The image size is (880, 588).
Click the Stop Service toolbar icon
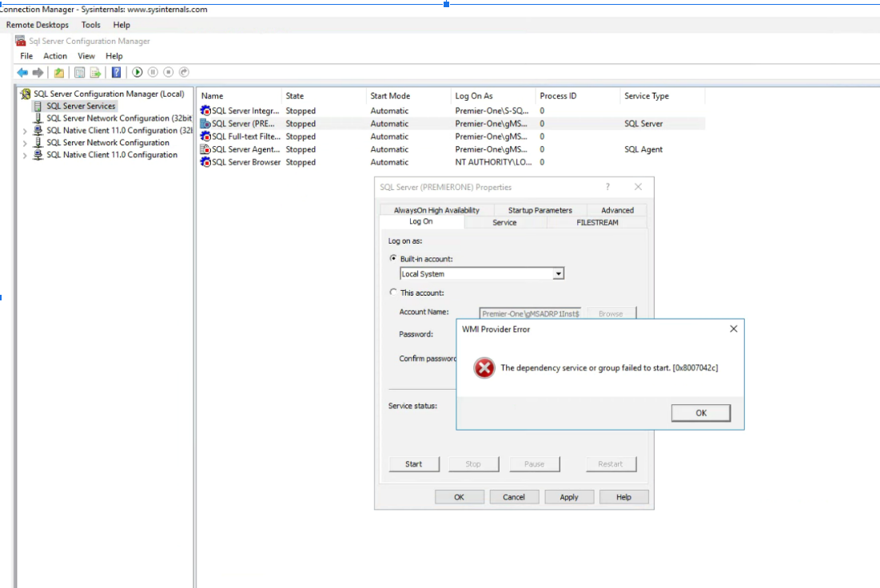click(169, 72)
